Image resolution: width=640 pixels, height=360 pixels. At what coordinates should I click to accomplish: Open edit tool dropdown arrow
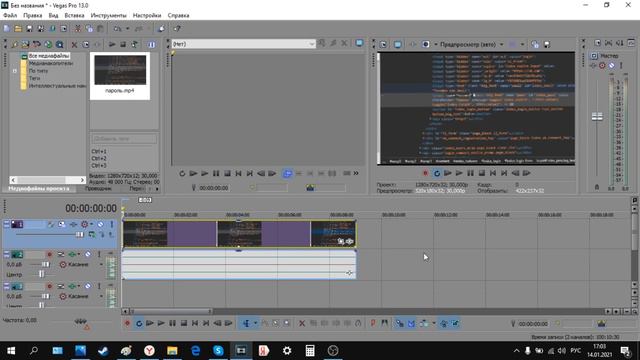click(256, 323)
